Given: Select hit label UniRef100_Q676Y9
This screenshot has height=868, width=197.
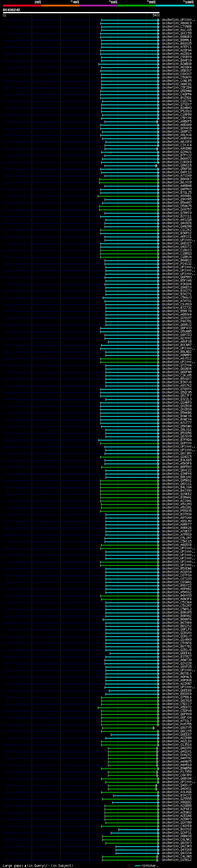Looking at the screenshot, I should [177, 436].
